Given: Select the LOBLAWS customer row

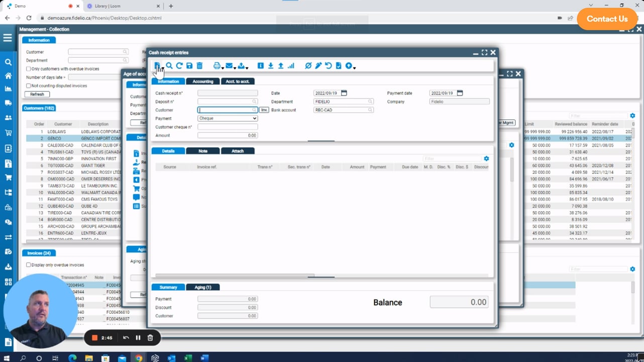Looking at the screenshot, I should pos(74,132).
